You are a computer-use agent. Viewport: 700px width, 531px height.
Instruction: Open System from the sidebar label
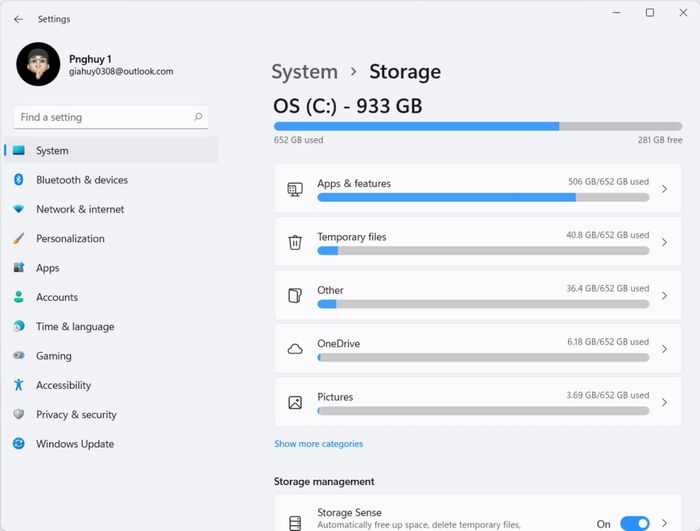point(52,151)
